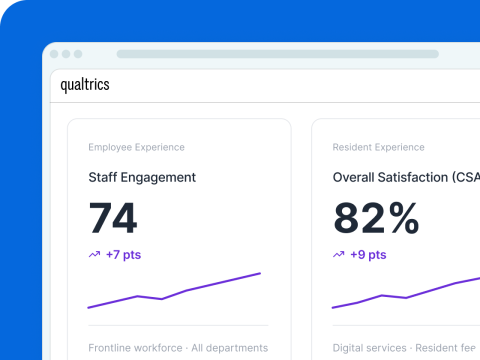Click the Staff Engagement trend line chart
Screen dimensions: 480x360
pyautogui.click(x=174, y=290)
